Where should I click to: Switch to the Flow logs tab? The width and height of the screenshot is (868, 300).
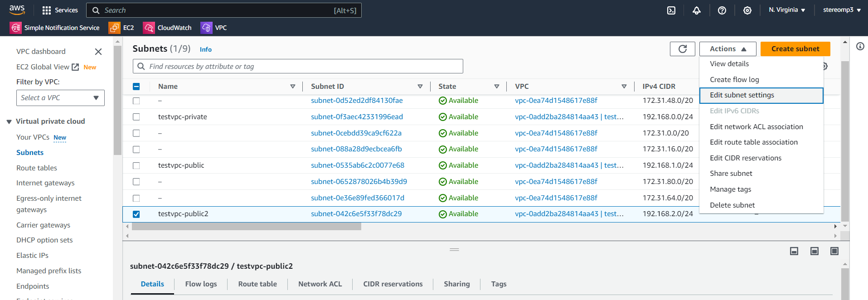coord(201,284)
